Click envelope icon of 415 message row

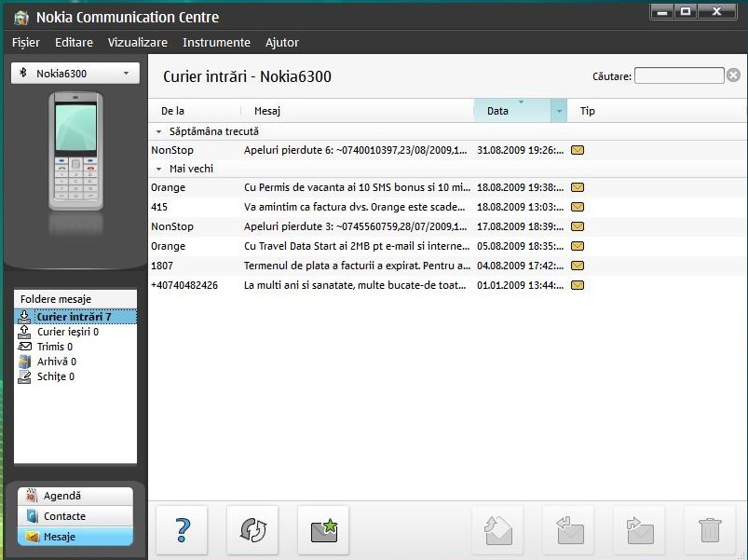tap(578, 207)
